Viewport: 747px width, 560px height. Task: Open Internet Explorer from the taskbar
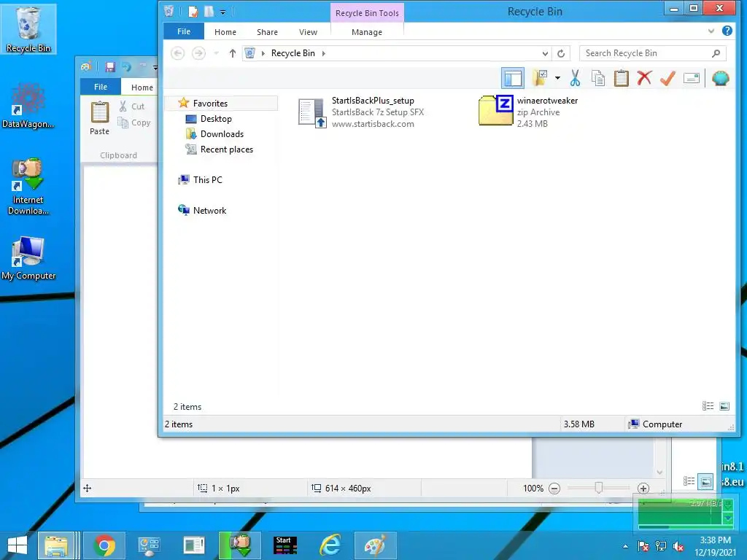tap(330, 545)
